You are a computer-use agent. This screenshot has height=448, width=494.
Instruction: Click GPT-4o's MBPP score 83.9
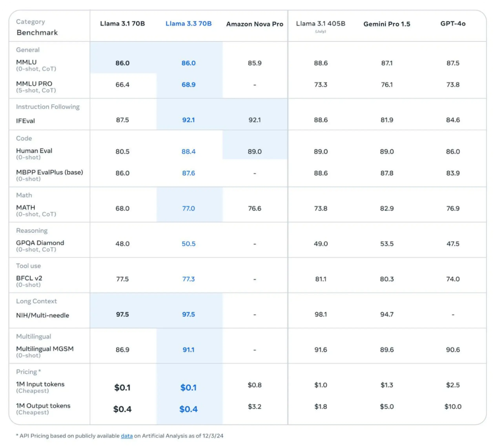pyautogui.click(x=453, y=173)
